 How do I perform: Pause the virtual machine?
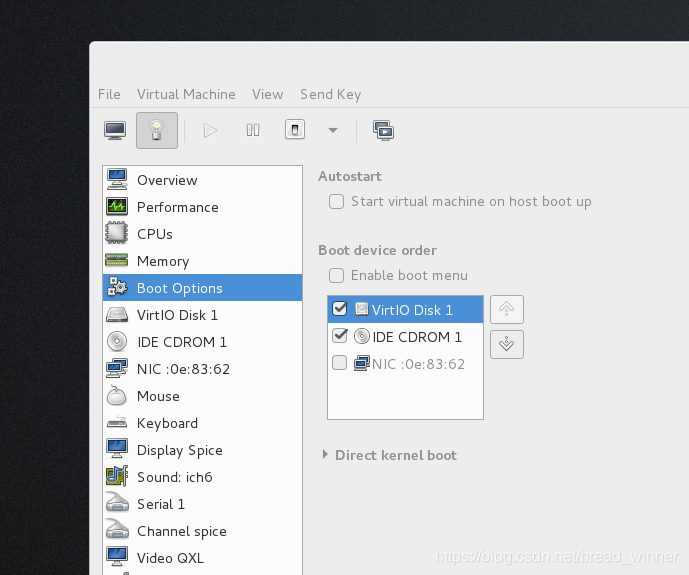[x=253, y=130]
